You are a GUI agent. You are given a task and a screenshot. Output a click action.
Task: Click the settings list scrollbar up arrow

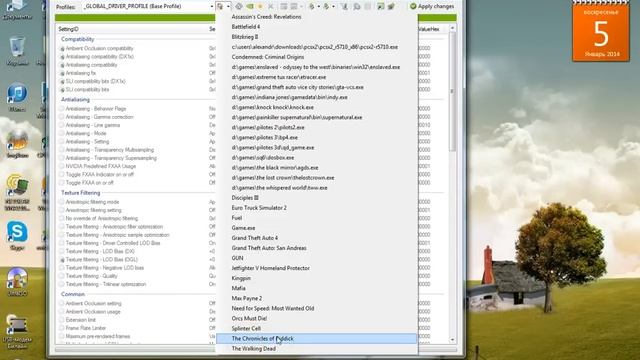452,28
